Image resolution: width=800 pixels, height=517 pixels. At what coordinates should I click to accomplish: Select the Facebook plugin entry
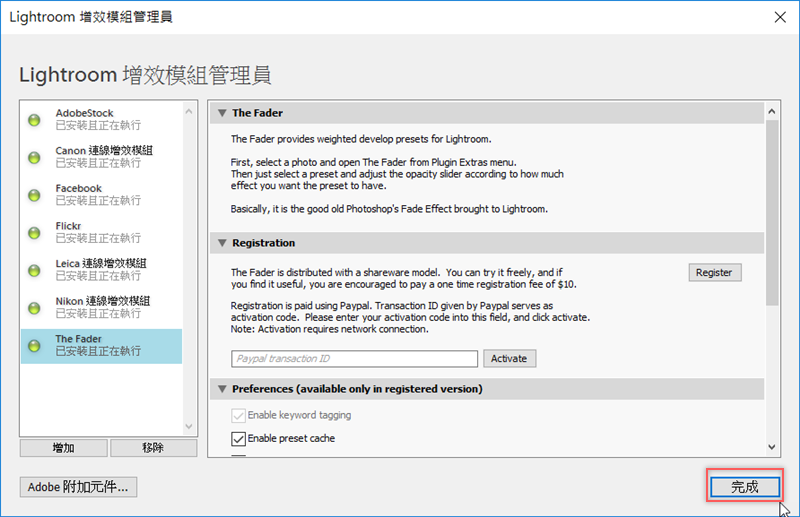pos(100,195)
